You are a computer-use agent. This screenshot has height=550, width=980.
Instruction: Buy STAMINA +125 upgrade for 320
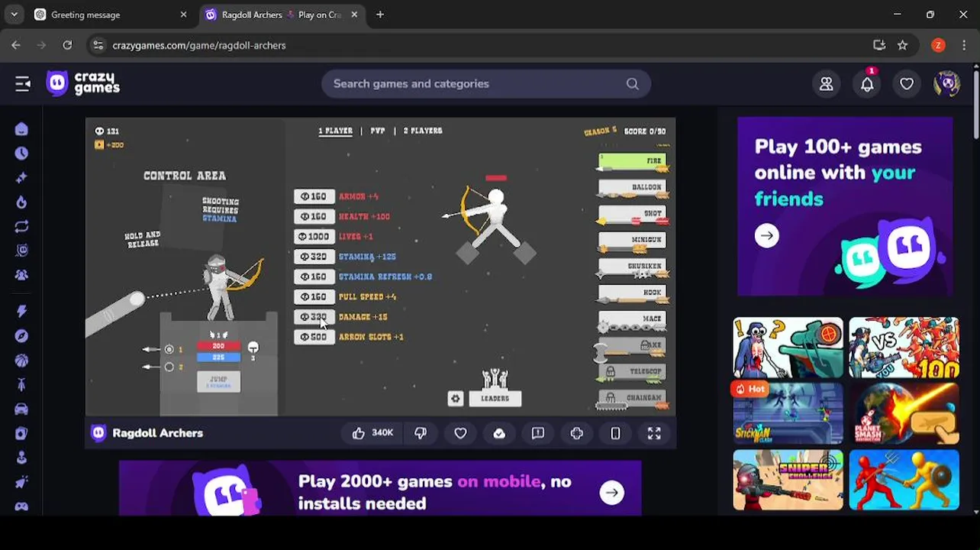pyautogui.click(x=314, y=257)
